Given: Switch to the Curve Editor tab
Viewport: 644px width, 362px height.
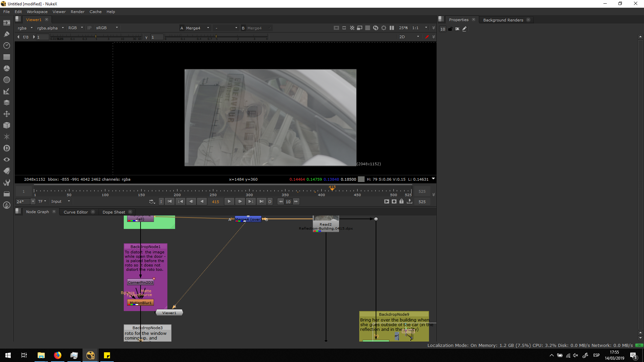Looking at the screenshot, I should click(x=76, y=212).
